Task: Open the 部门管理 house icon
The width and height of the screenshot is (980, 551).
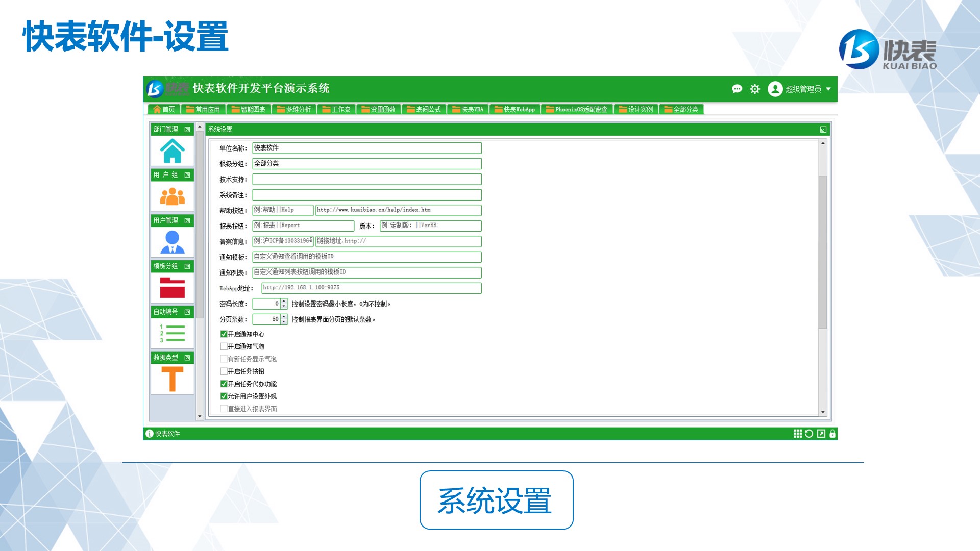Action: pyautogui.click(x=172, y=151)
